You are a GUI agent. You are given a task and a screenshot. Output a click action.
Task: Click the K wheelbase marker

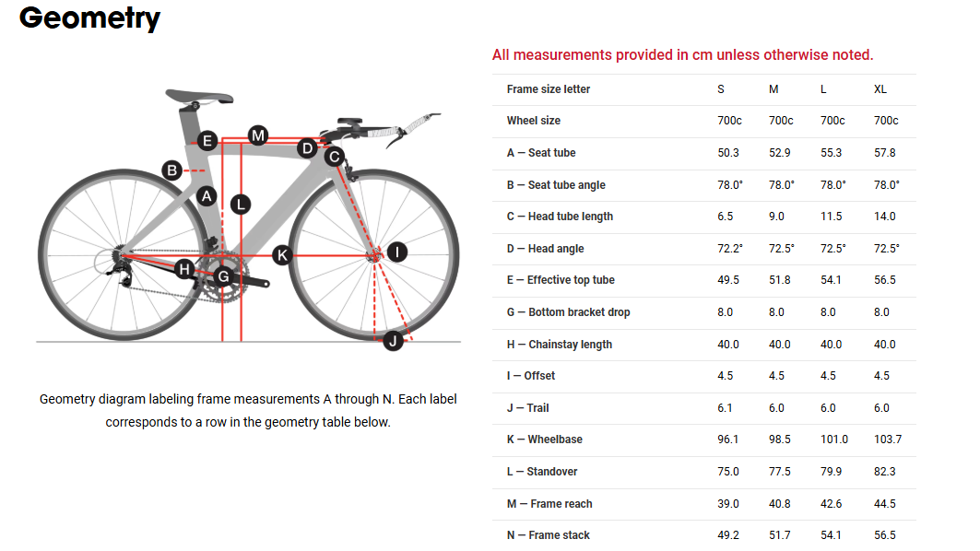coord(282,254)
